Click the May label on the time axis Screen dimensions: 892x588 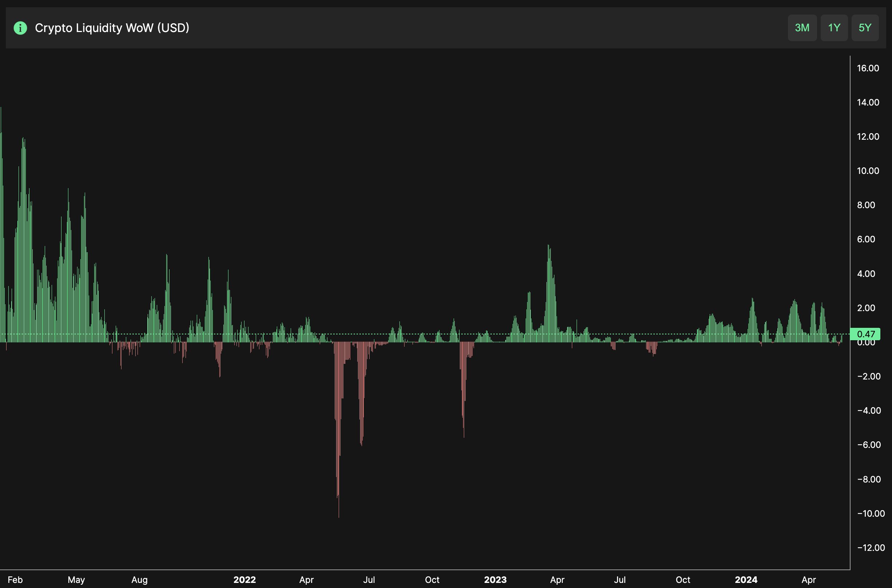click(x=76, y=580)
